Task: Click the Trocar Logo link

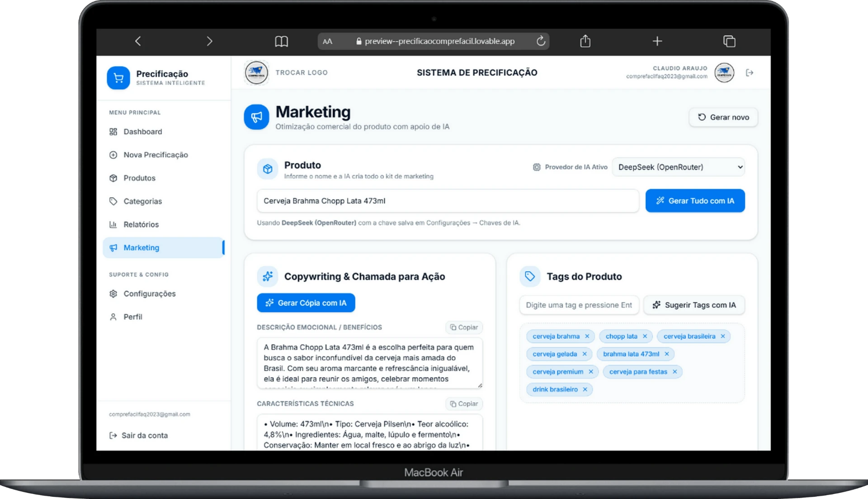Action: [302, 72]
